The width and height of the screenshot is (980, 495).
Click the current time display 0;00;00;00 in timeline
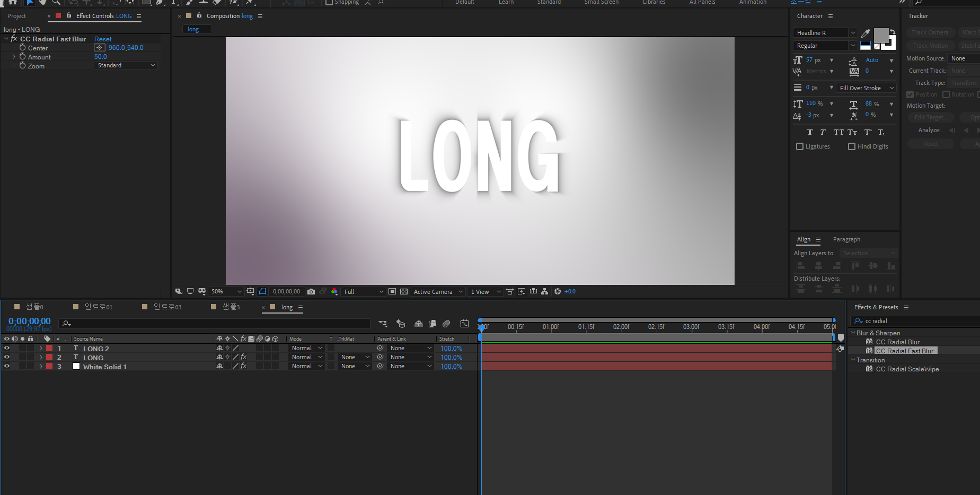29,321
